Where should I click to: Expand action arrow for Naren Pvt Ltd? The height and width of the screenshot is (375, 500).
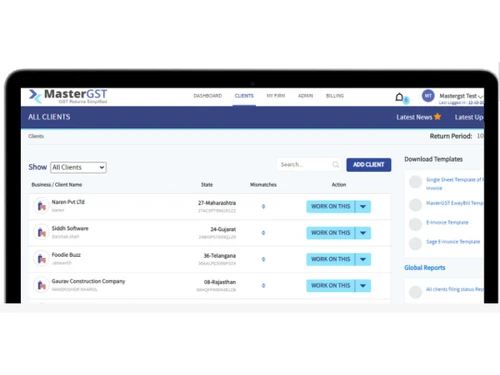(x=363, y=207)
